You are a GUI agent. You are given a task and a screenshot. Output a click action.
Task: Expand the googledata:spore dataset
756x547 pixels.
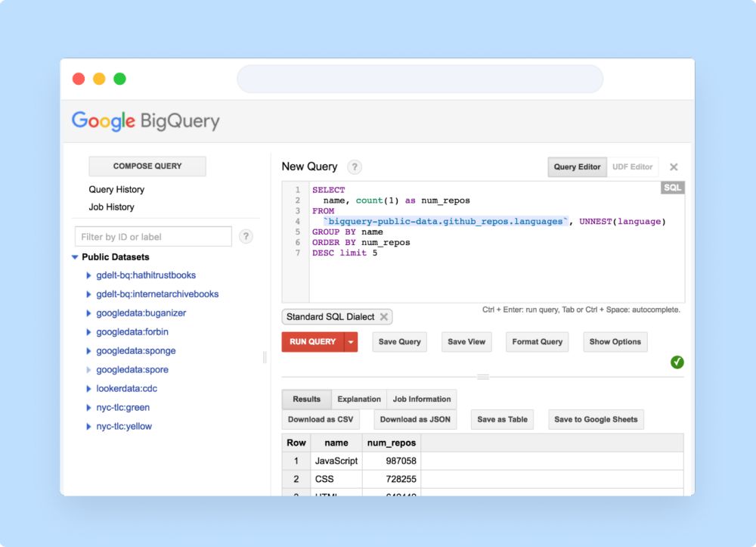(x=88, y=370)
